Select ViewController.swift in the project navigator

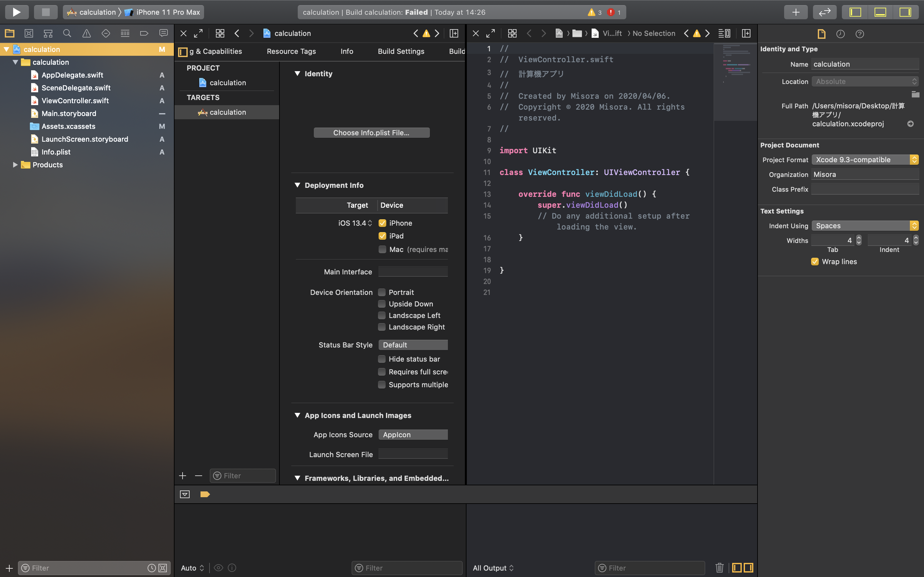pos(74,100)
